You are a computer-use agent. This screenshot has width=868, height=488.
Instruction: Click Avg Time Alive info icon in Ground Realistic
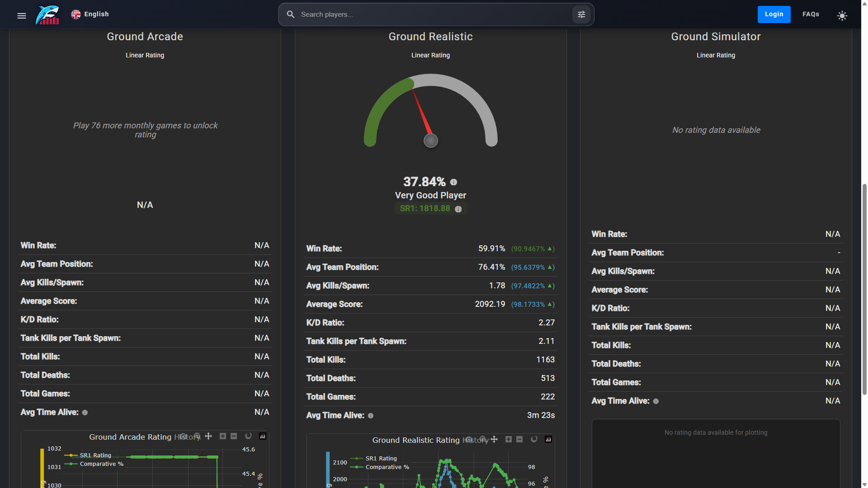coord(371,416)
